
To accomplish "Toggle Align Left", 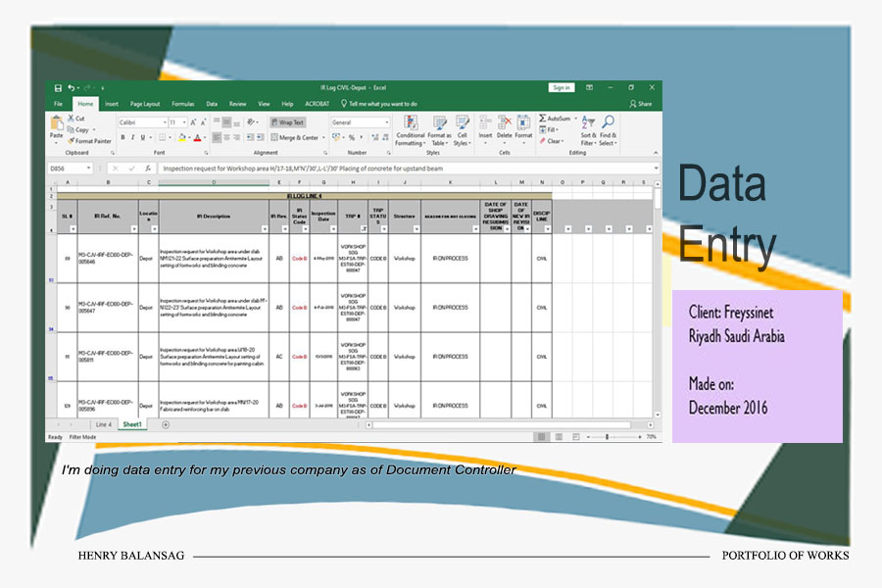I will [x=217, y=137].
